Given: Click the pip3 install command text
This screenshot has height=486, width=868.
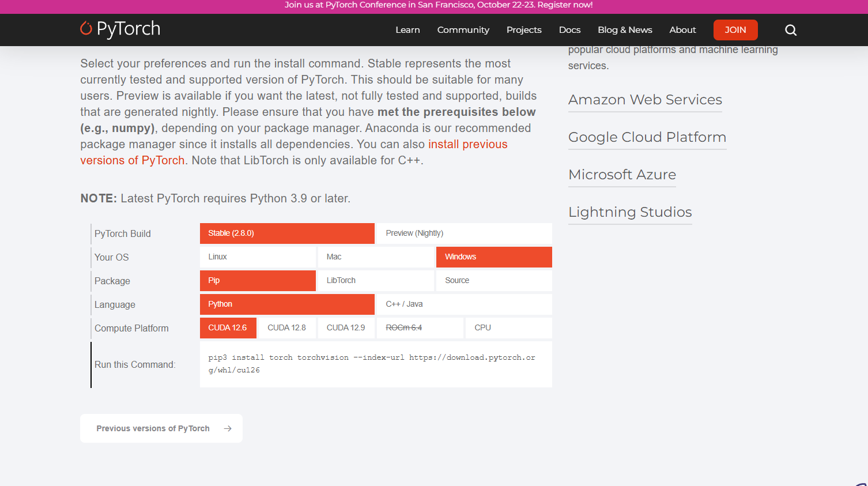Looking at the screenshot, I should (x=372, y=364).
